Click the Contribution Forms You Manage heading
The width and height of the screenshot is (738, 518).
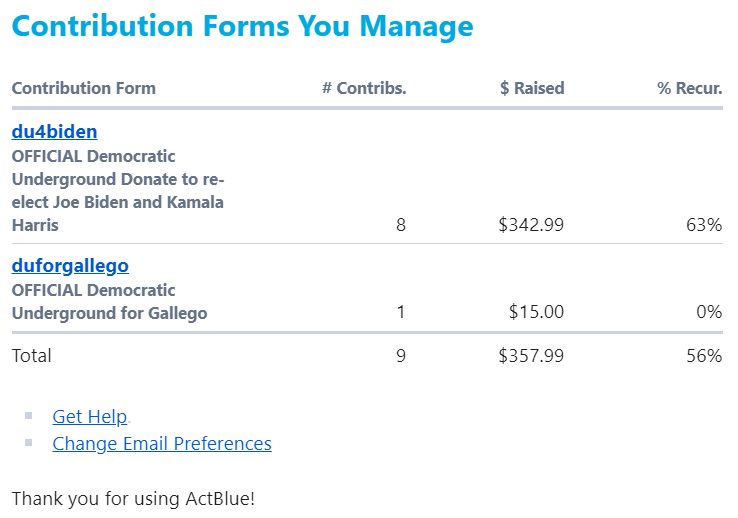pos(243,26)
